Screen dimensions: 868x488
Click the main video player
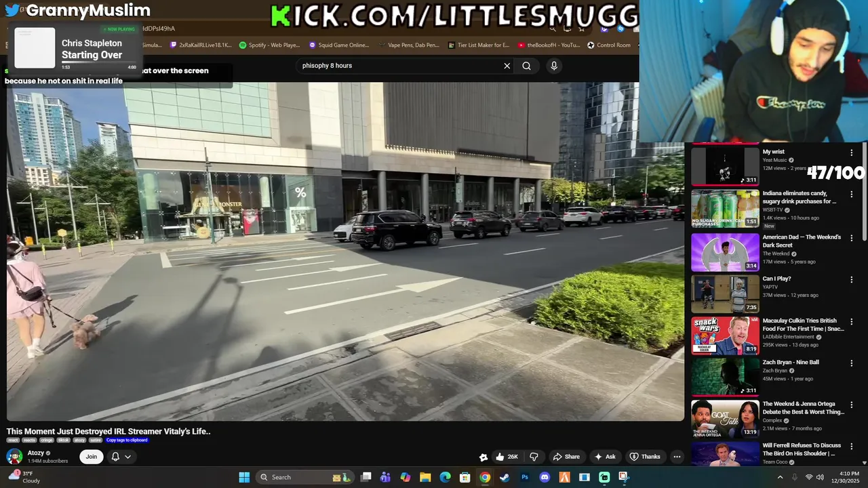(345, 251)
